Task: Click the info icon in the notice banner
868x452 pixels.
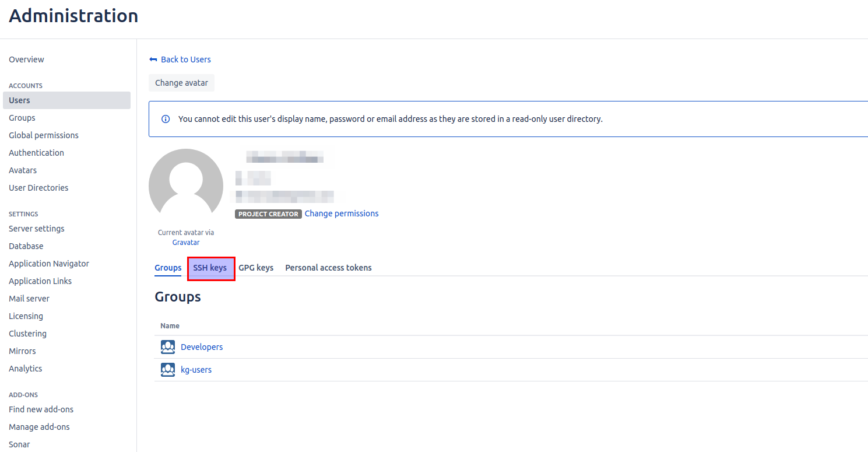Action: [165, 118]
